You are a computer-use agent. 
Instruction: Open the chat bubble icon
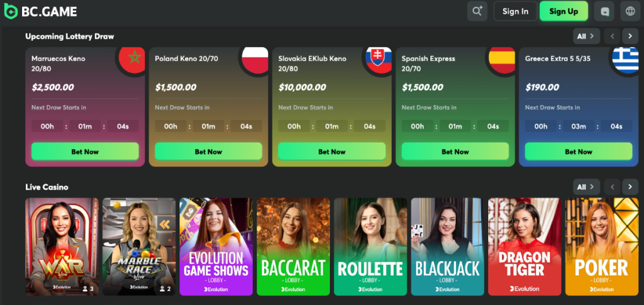pos(604,11)
